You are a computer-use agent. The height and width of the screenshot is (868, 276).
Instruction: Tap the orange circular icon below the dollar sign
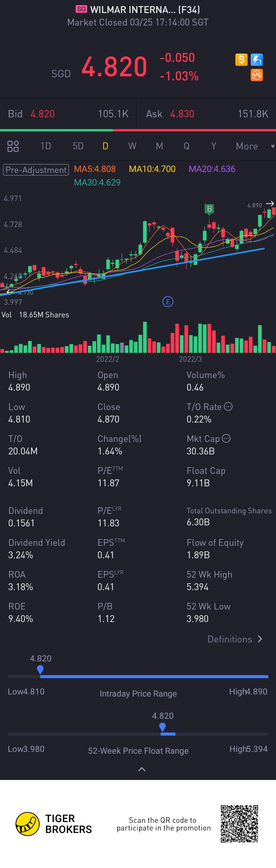(x=257, y=75)
